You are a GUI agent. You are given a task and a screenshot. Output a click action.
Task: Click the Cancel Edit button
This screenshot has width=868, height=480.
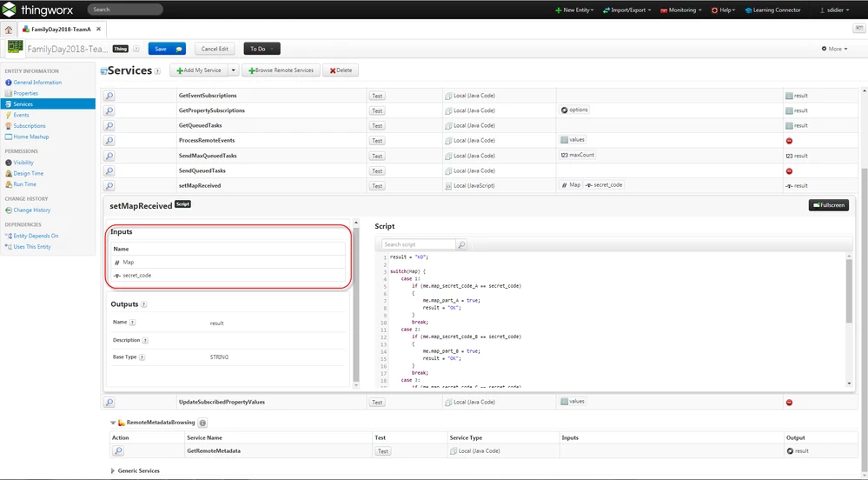click(x=215, y=49)
